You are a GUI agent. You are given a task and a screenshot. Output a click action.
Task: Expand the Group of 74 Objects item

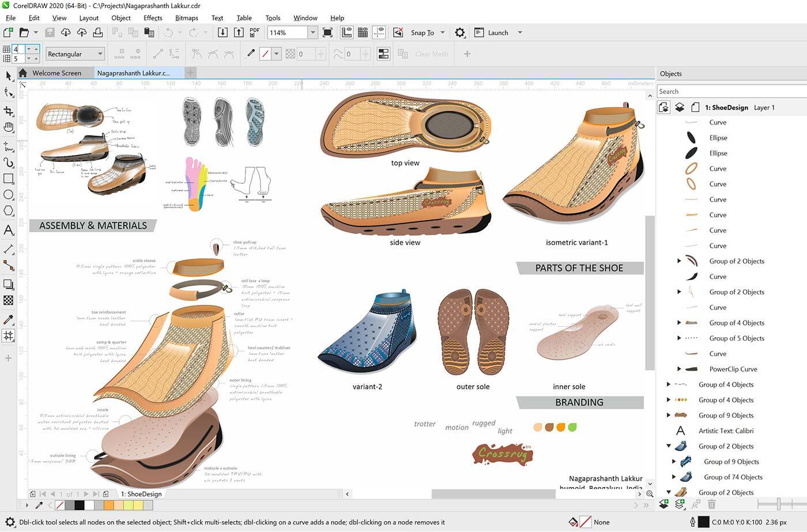[x=674, y=477]
